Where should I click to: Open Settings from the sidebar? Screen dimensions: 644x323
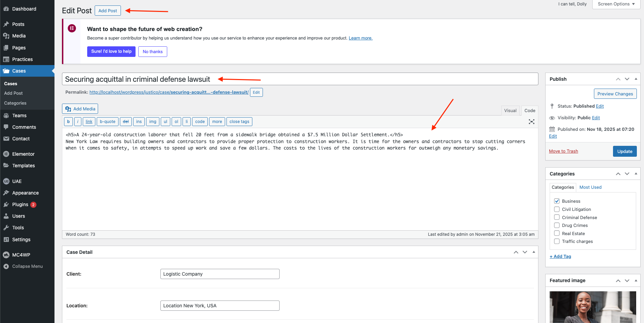(21, 240)
